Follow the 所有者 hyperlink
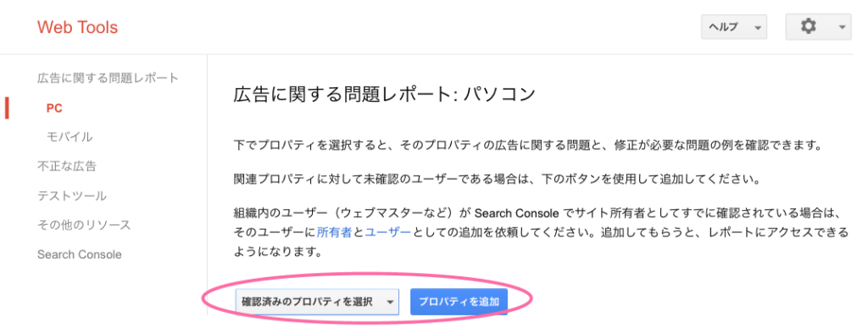 [x=334, y=233]
